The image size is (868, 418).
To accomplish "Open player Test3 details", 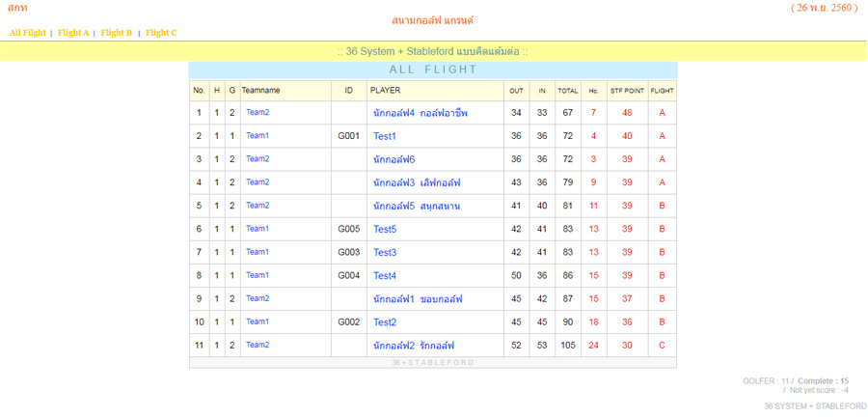I will 385,253.
